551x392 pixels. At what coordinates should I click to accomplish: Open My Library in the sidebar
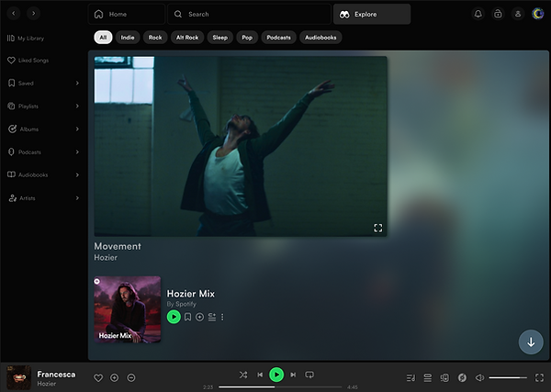(26, 38)
